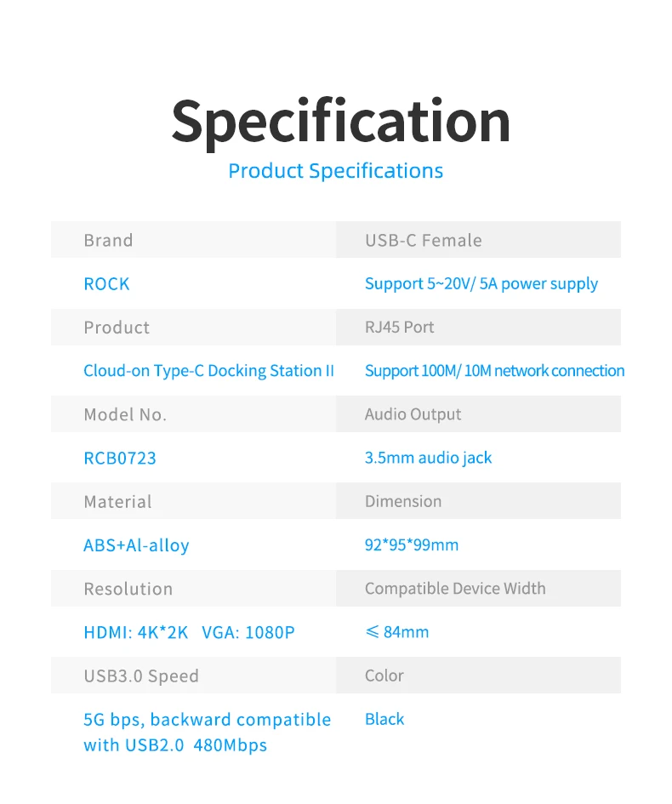Click the Specification heading
The height and width of the screenshot is (804, 672).
point(341,122)
